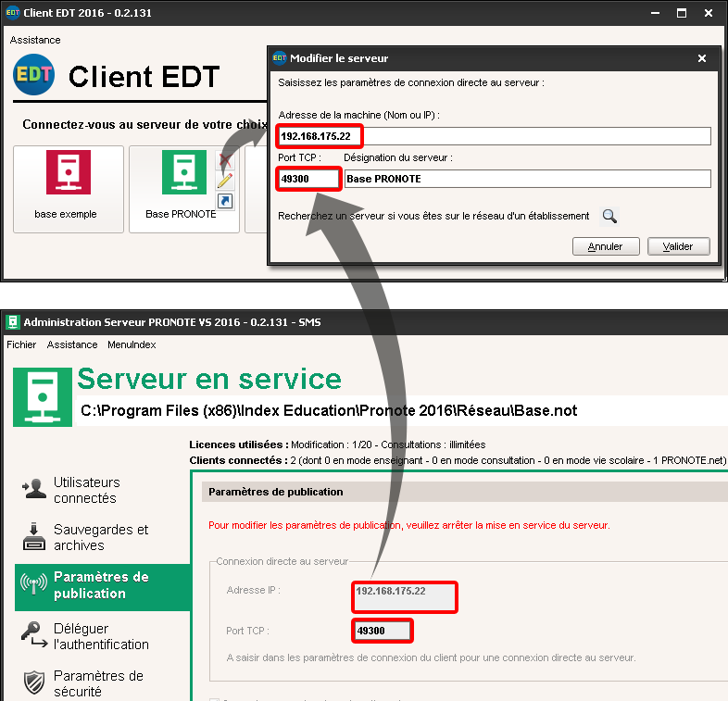Click 'Adresse de la machine (Nom ou IP)' label
The width and height of the screenshot is (728, 701).
click(358, 115)
